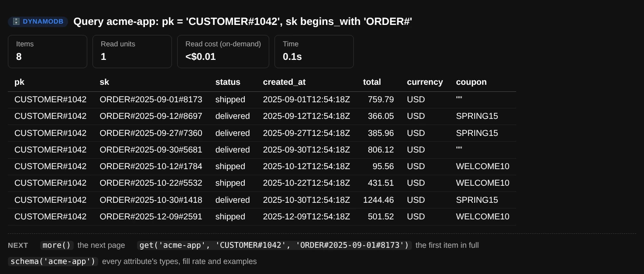Click the Time 0.1s card
The width and height of the screenshot is (644, 274).
click(314, 52)
